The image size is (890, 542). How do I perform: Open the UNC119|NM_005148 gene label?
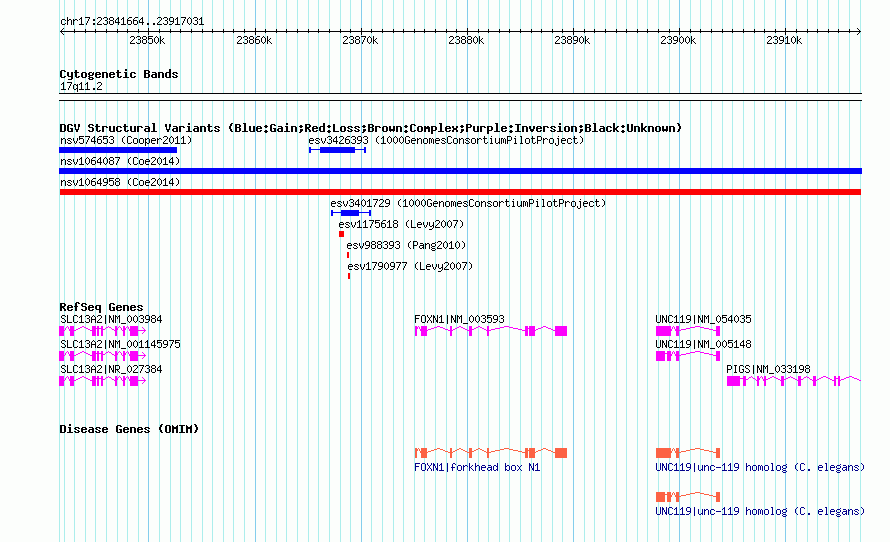pos(703,344)
